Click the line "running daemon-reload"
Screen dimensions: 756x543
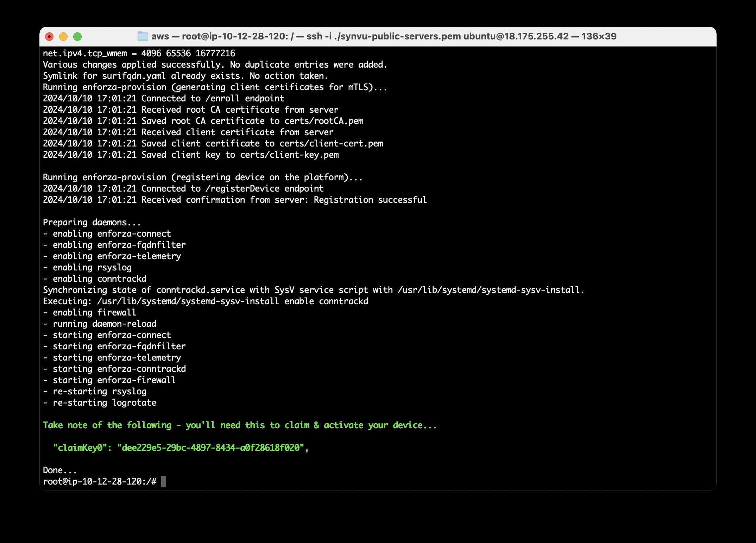100,324
